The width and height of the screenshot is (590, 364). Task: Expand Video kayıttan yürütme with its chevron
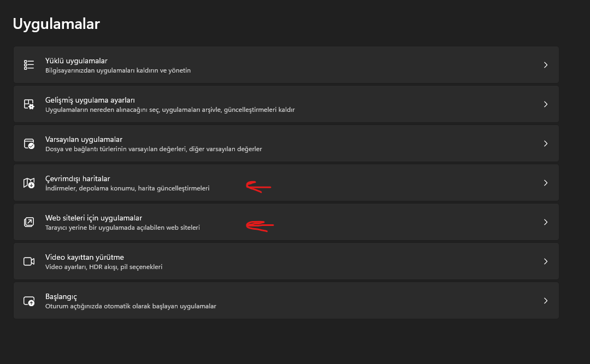coord(545,261)
